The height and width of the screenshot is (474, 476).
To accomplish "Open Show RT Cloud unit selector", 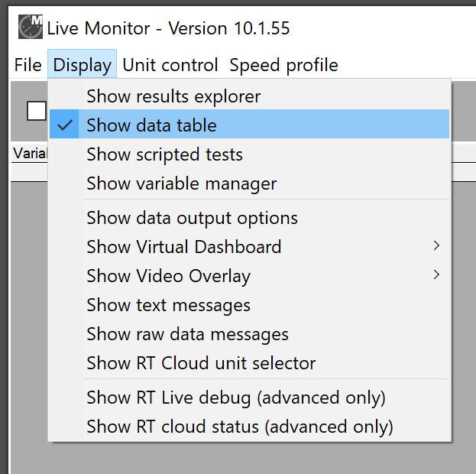I will point(201,363).
